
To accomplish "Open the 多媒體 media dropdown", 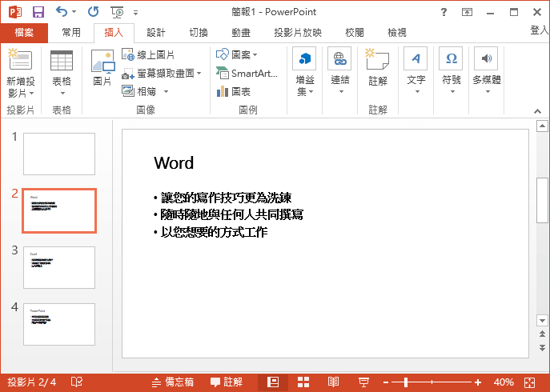I will [x=487, y=71].
